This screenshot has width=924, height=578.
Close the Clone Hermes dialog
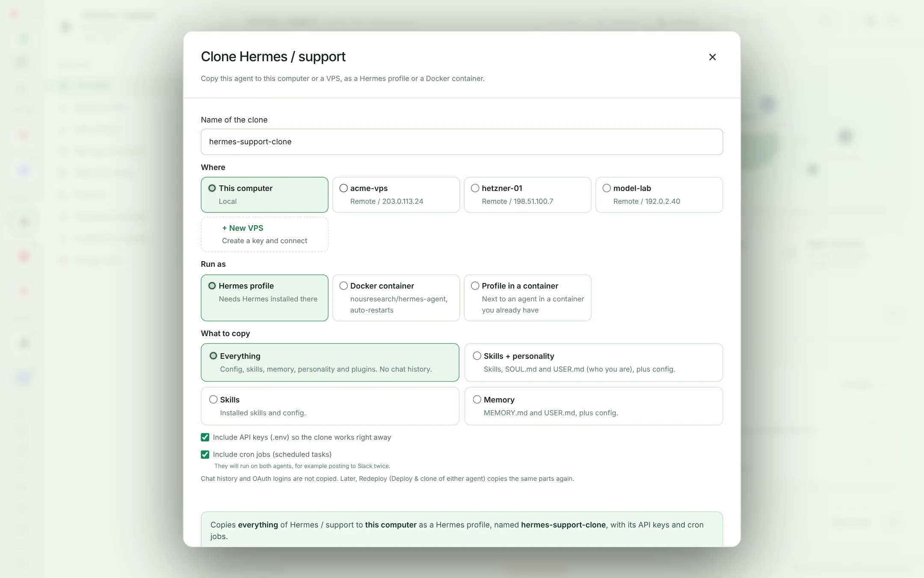point(712,57)
